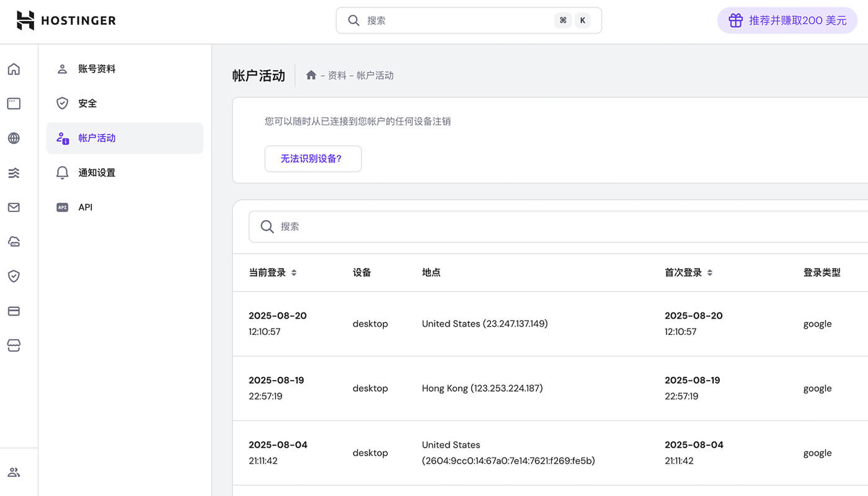Open Emails envelope icon in left rail

tap(14, 208)
